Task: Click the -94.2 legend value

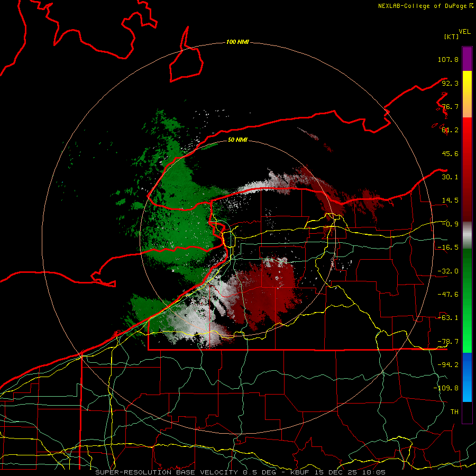Action: point(448,365)
